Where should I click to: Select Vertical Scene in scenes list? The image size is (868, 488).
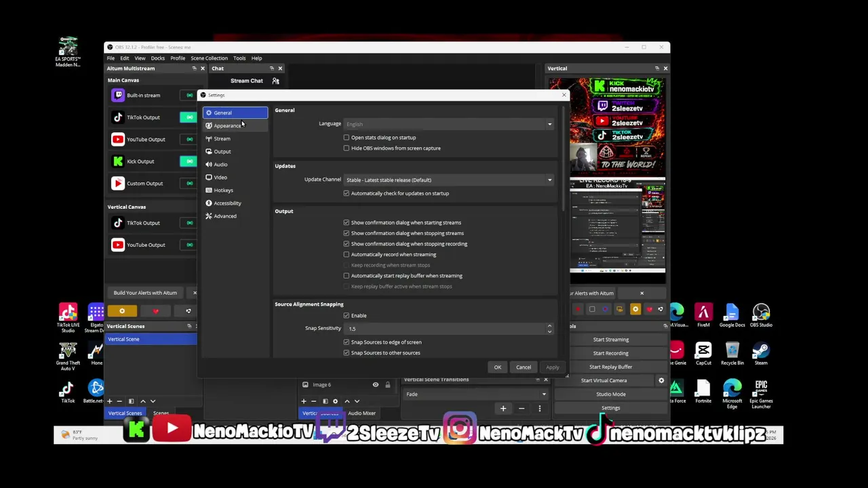point(152,339)
